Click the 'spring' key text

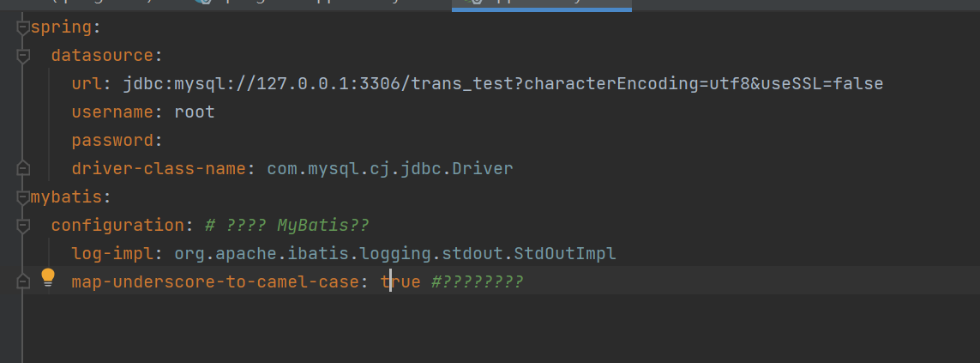pyautogui.click(x=61, y=27)
